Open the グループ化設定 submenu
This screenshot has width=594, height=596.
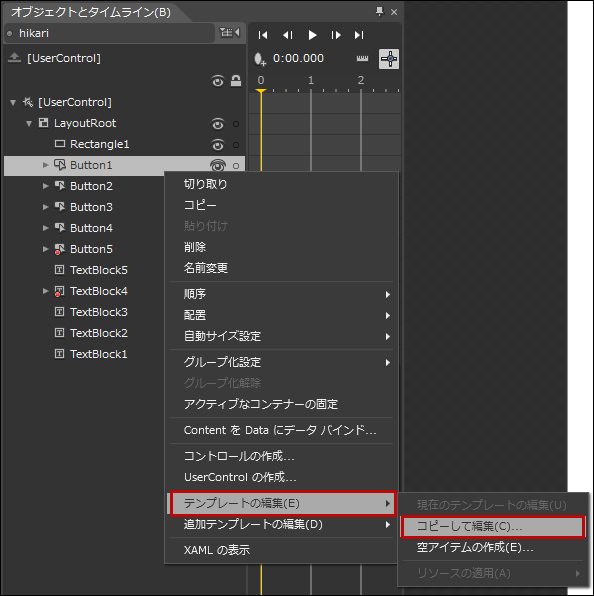(282, 362)
